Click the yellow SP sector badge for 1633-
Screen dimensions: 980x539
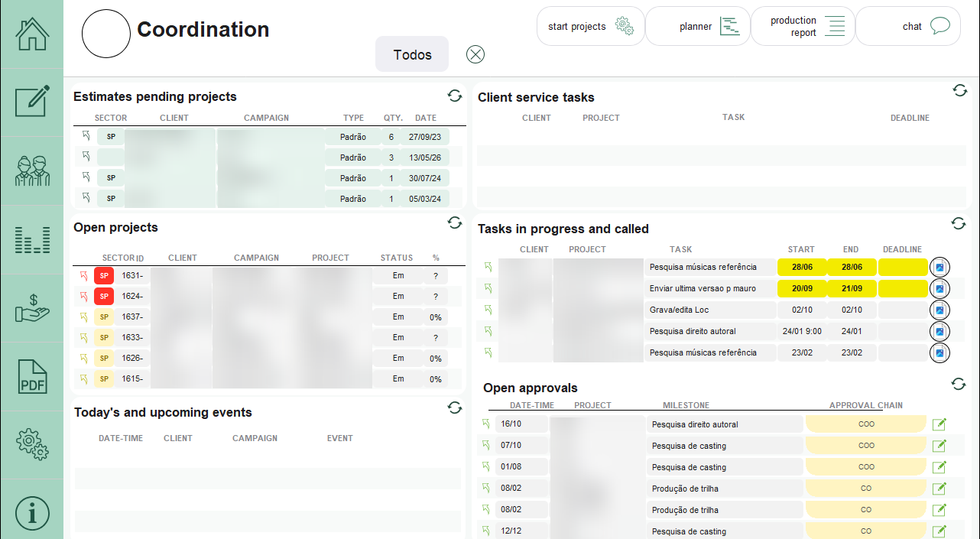click(x=103, y=338)
